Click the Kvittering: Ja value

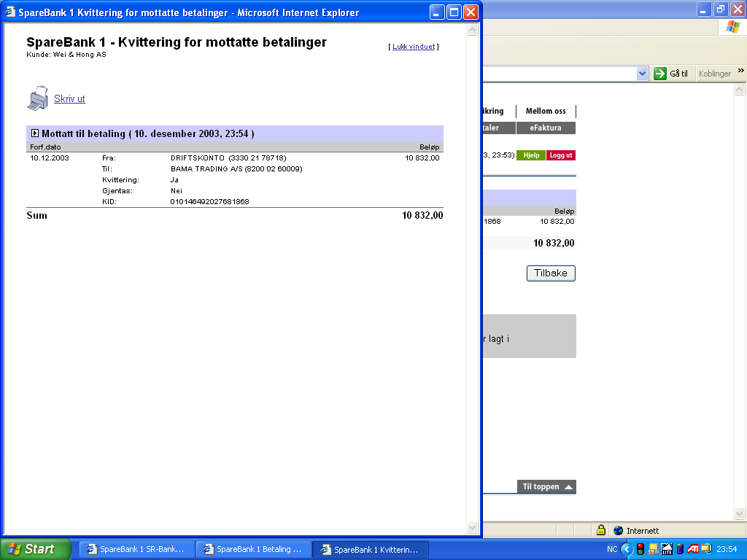(x=174, y=179)
